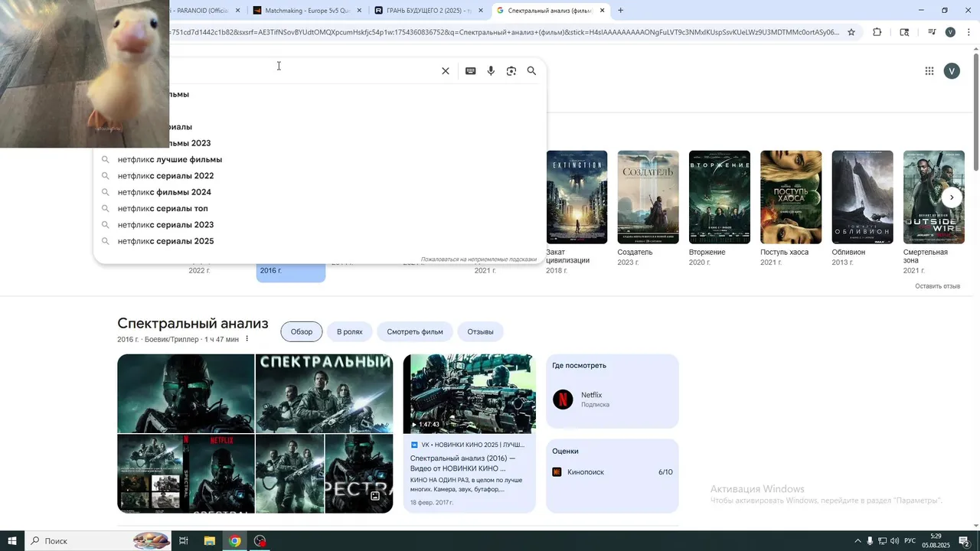Image resolution: width=980 pixels, height=551 pixels.
Task: Open the volume control in the tray
Action: pyautogui.click(x=894, y=541)
